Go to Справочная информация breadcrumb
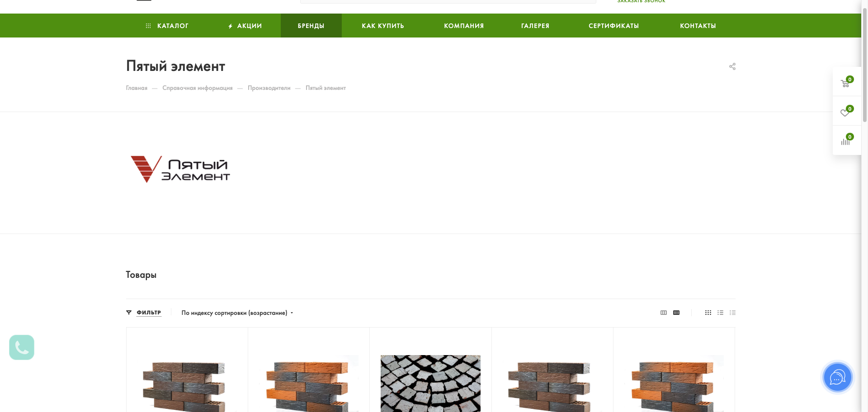The height and width of the screenshot is (412, 868). click(x=198, y=88)
